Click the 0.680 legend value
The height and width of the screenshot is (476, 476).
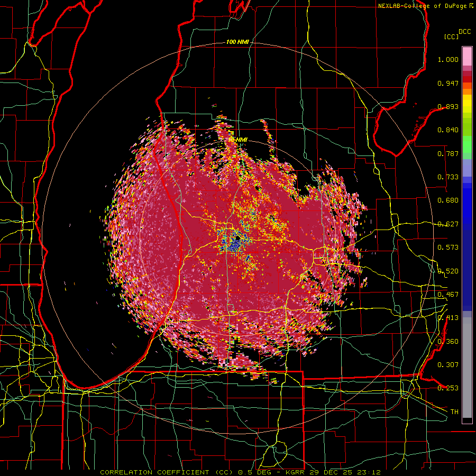(448, 200)
